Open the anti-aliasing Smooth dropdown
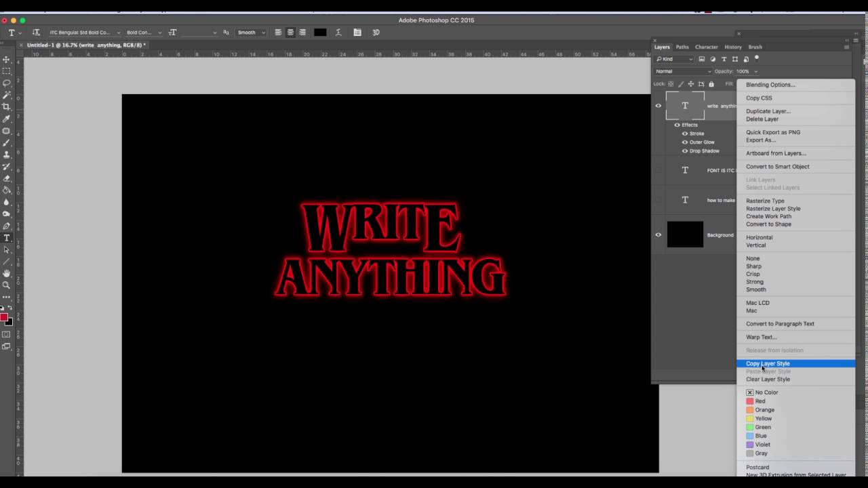 pos(251,32)
